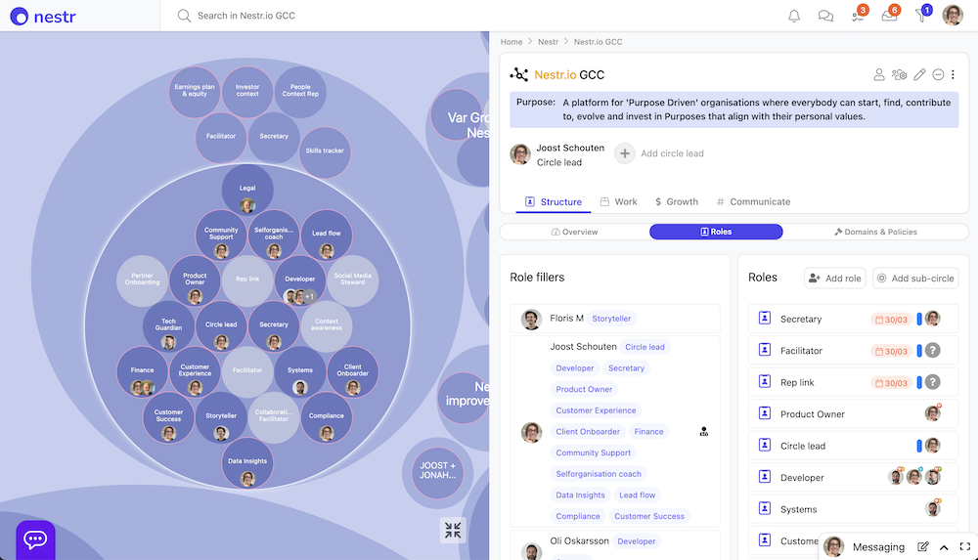The image size is (978, 560).
Task: Select the JOOST + JONAH circle bubble
Action: tap(438, 472)
